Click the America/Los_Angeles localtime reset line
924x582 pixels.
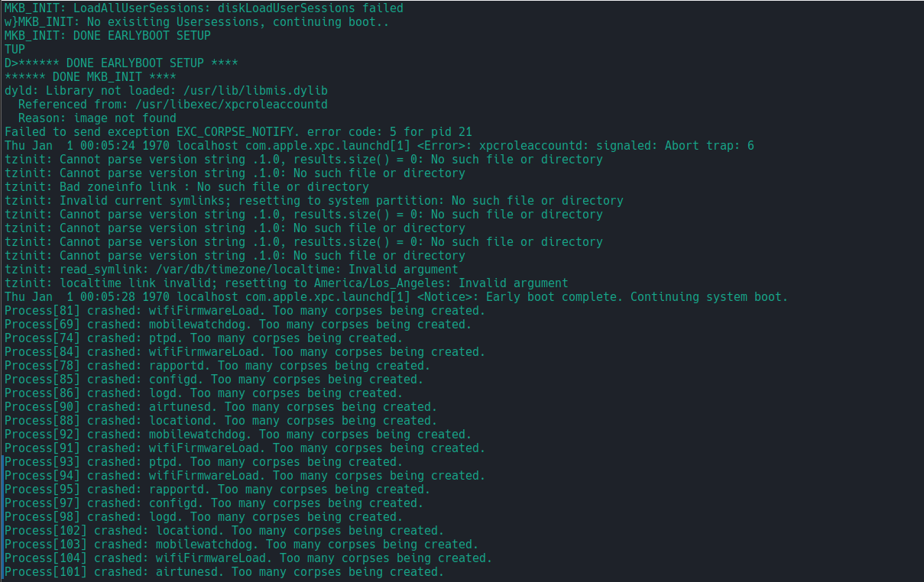coord(286,283)
